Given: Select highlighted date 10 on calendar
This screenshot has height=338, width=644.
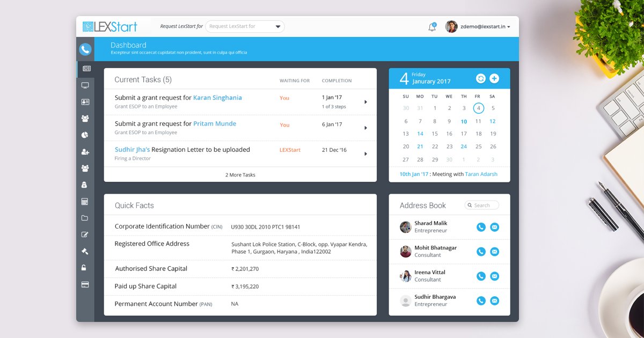Looking at the screenshot, I should tap(464, 121).
